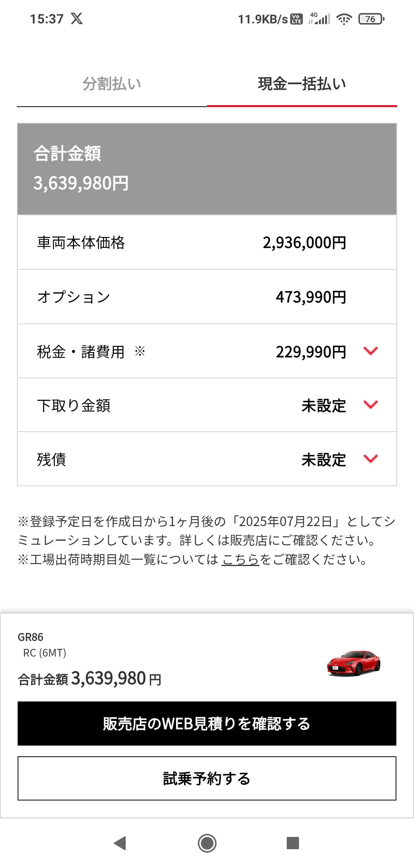Expand the 税金・諸費用 details chevron
The image size is (414, 868).
coord(370,351)
